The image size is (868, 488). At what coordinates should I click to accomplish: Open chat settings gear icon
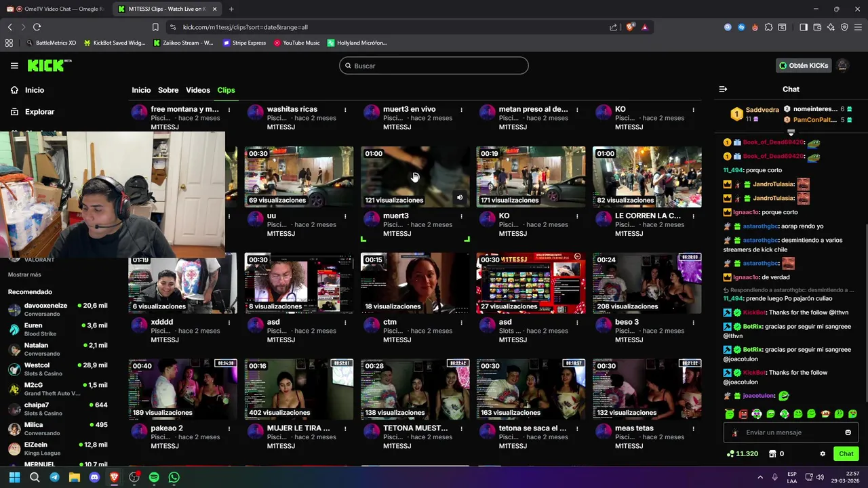(823, 454)
